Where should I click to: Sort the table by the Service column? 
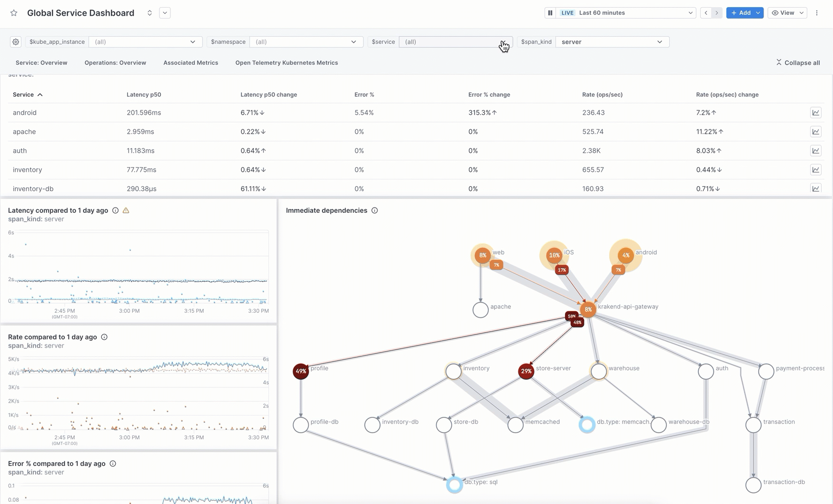coord(27,94)
